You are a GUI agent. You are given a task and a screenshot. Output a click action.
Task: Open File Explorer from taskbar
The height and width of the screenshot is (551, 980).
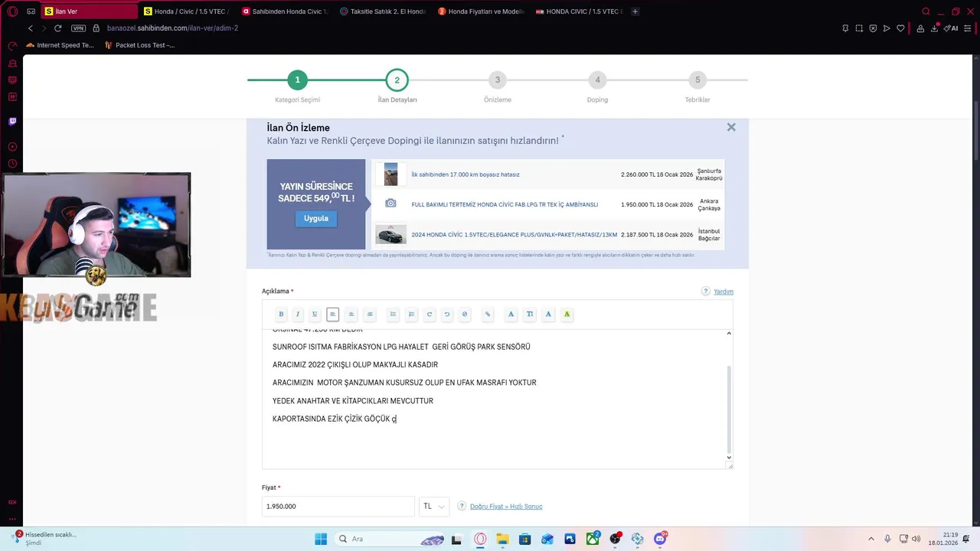[502, 539]
